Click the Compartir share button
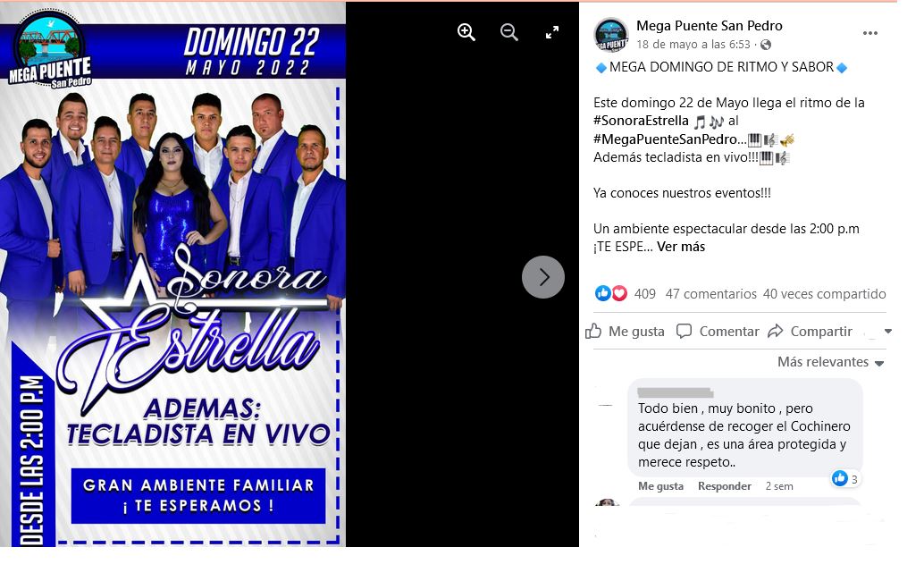 coord(811,331)
